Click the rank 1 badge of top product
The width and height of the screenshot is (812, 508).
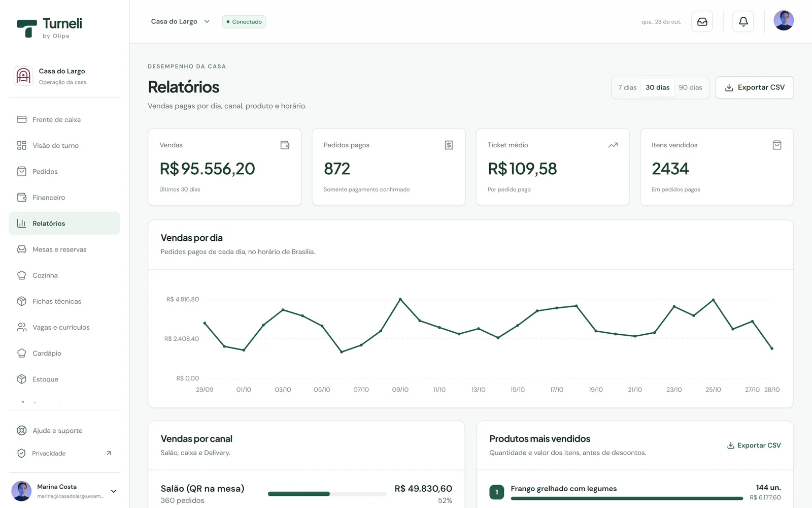click(x=496, y=492)
